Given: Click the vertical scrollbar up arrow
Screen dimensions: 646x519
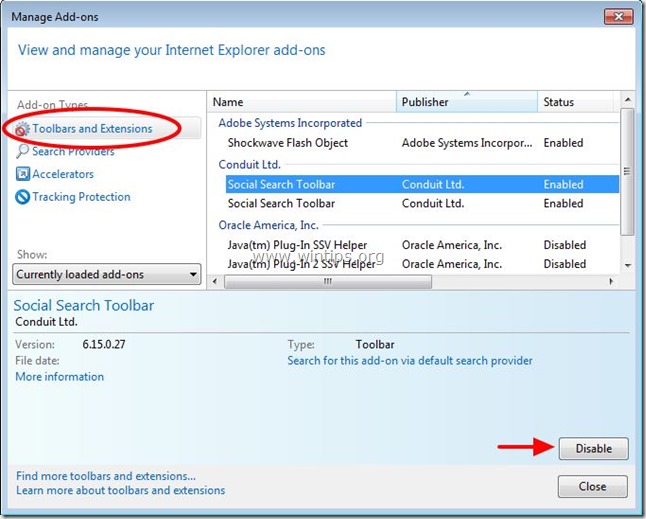Looking at the screenshot, I should coord(627,100).
